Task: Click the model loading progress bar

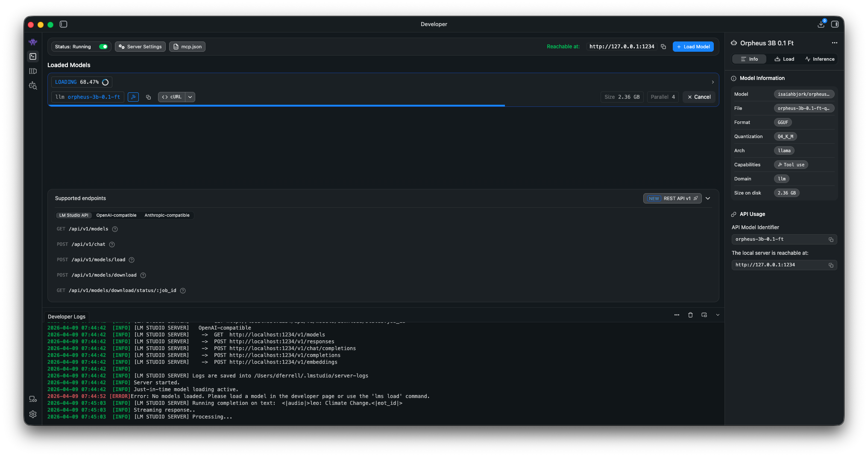Action: coord(276,105)
